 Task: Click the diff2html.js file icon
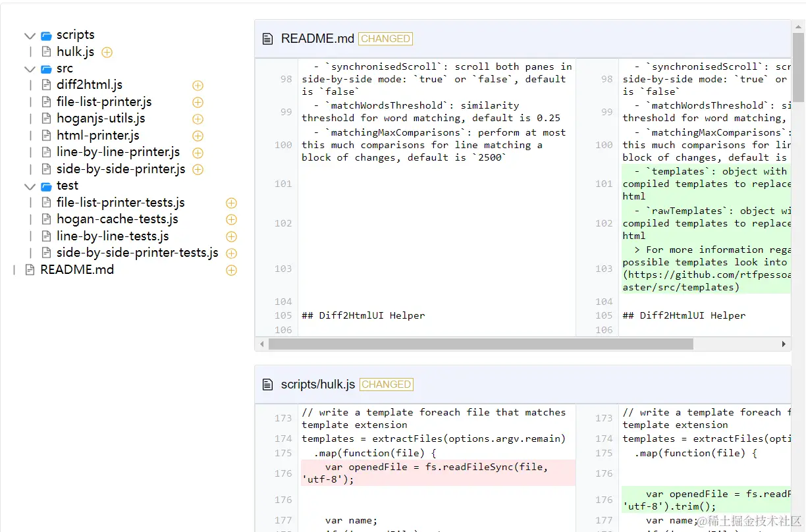(x=46, y=85)
